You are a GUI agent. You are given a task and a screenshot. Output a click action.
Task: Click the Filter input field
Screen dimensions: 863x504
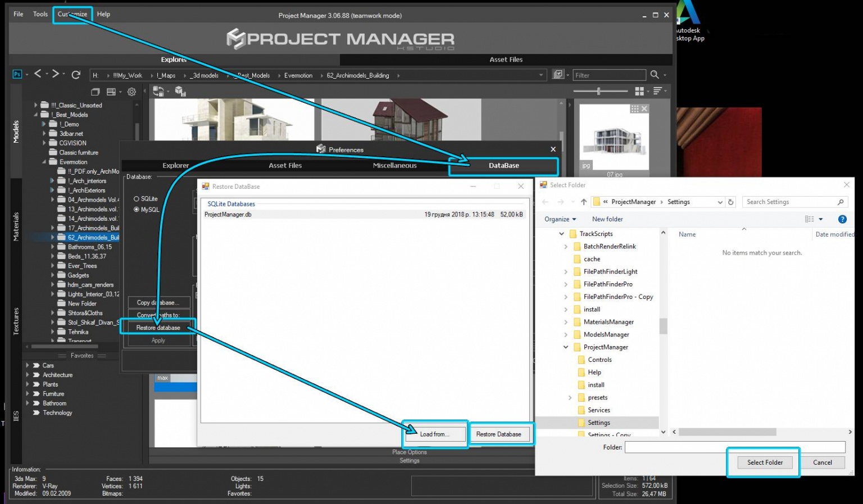tap(609, 75)
